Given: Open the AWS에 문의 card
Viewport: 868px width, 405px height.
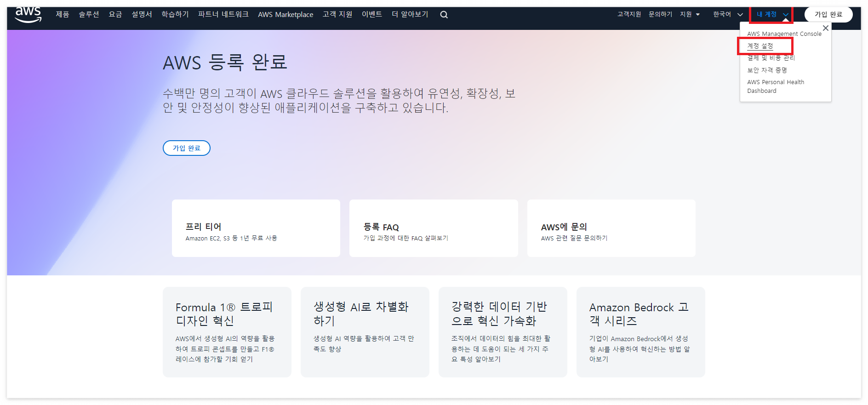Looking at the screenshot, I should coord(611,228).
